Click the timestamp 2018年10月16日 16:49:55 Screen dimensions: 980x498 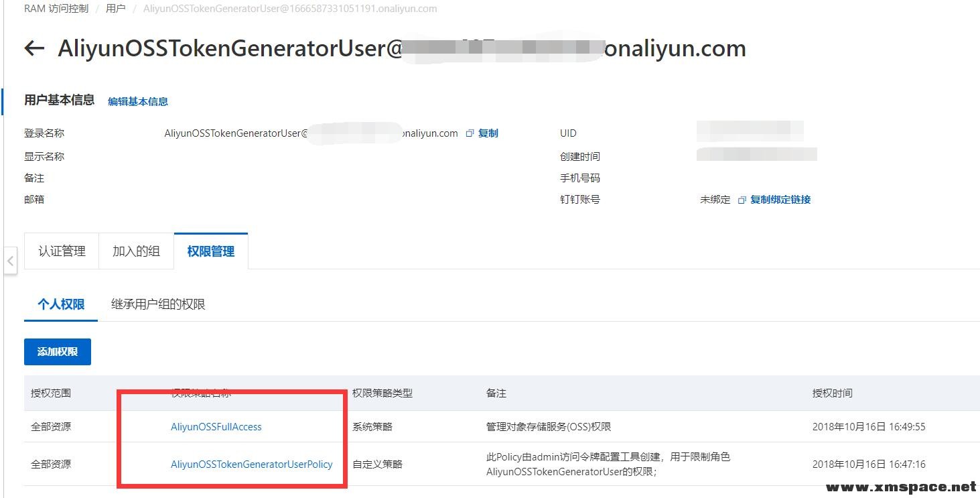tap(869, 427)
